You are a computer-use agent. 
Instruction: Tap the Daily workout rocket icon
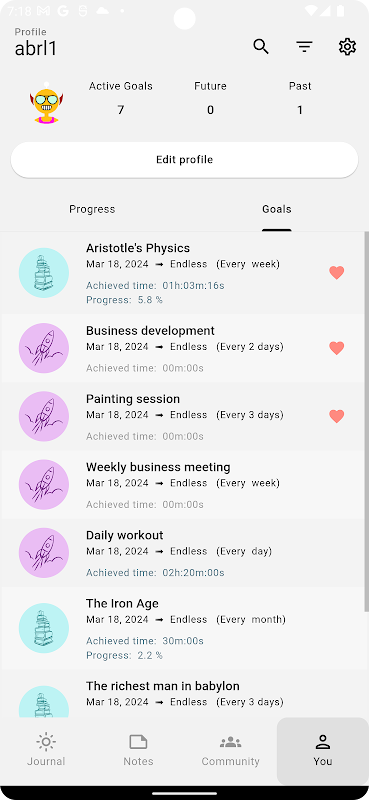[x=44, y=553]
